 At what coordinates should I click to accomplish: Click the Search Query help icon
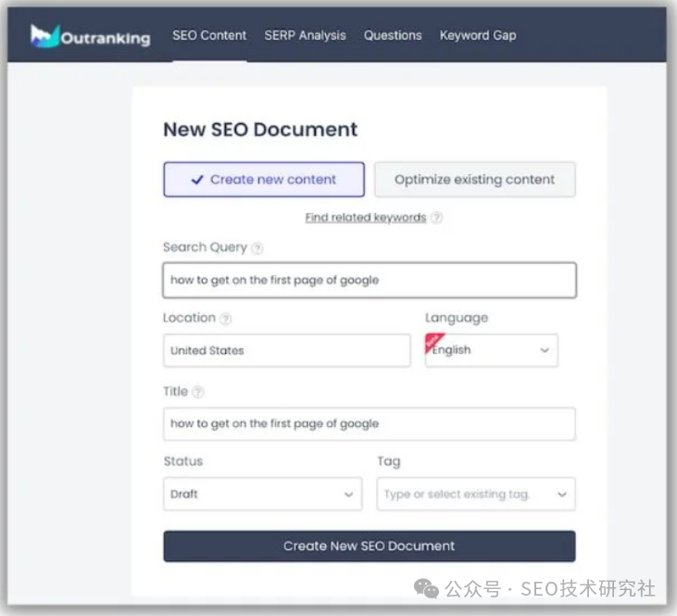pos(257,248)
